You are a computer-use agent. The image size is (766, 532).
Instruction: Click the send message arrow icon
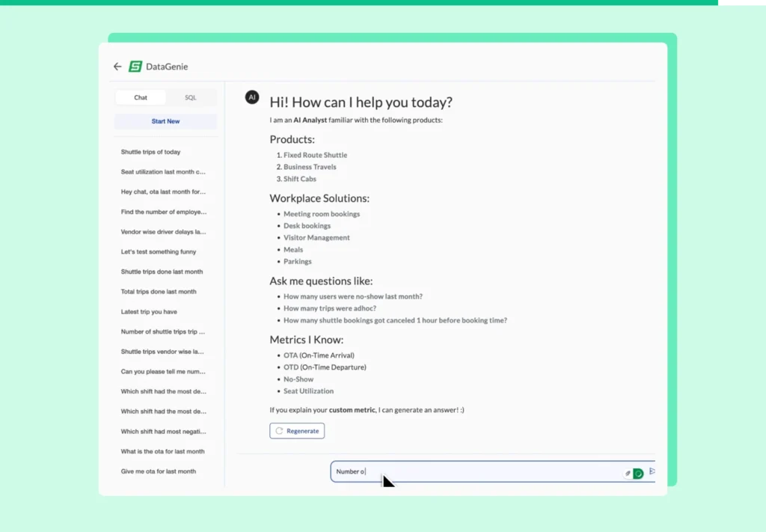652,471
